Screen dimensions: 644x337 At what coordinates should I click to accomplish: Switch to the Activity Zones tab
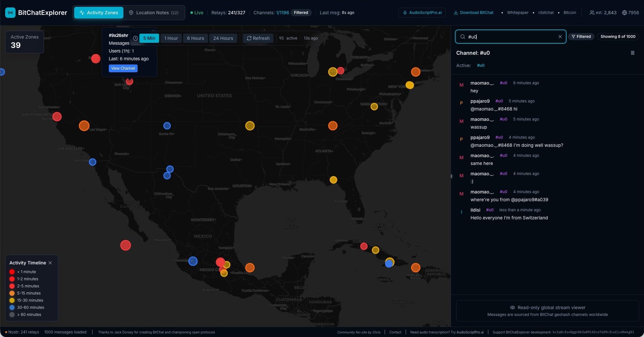(99, 13)
